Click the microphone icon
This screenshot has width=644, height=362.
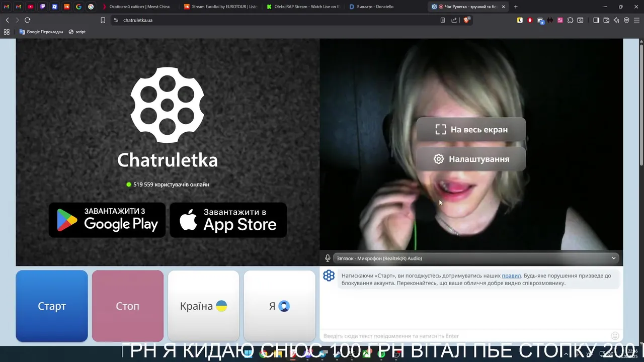coord(328,258)
